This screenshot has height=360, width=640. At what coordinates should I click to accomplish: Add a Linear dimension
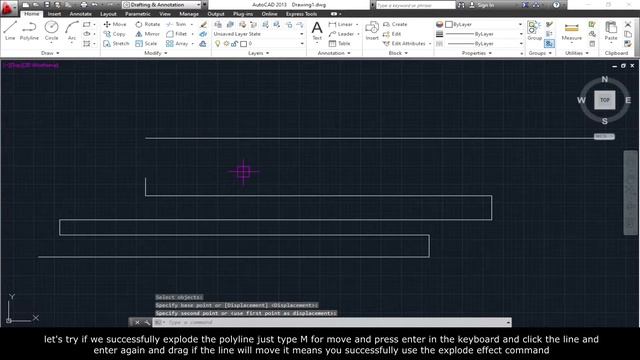[341, 24]
